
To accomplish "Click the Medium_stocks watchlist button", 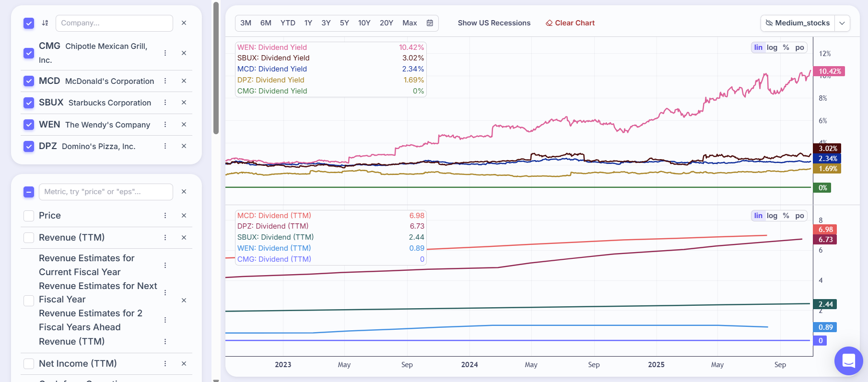I will click(x=798, y=23).
